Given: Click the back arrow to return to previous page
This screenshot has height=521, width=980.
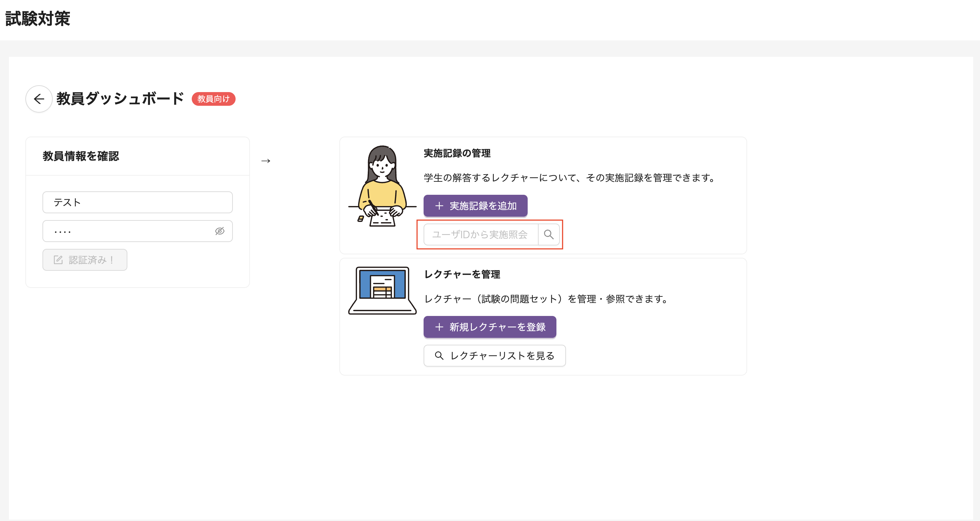Looking at the screenshot, I should (x=38, y=99).
